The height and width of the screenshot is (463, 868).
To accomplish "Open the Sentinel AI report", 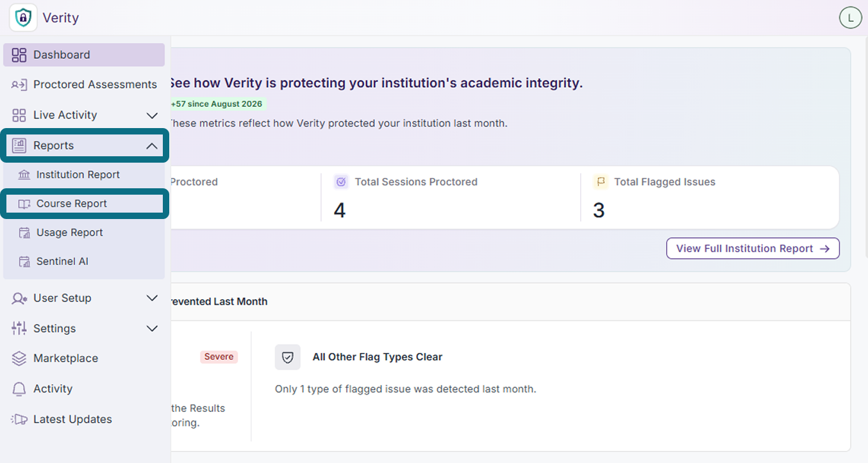I will tap(84, 261).
